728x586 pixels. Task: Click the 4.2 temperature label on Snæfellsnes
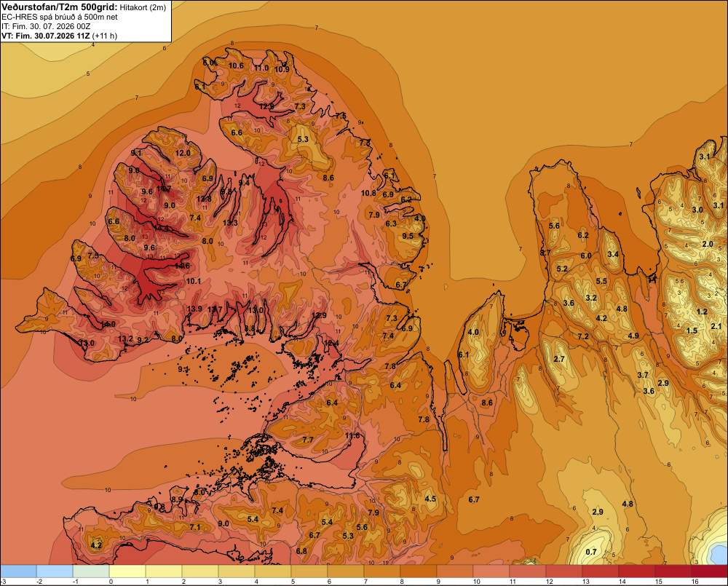click(96, 545)
